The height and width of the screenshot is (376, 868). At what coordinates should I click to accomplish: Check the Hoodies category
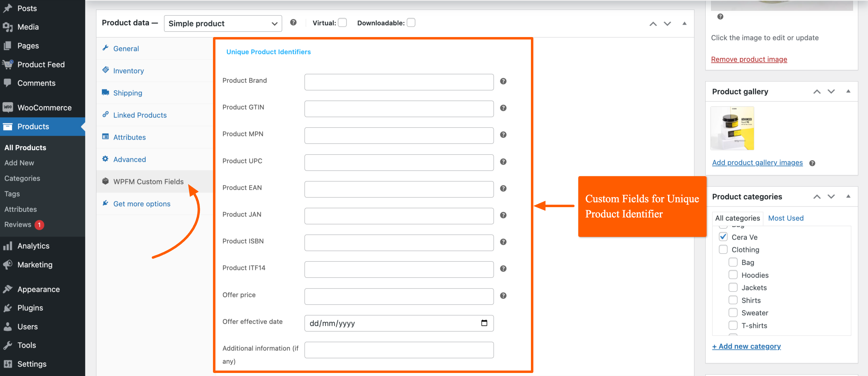(x=733, y=275)
